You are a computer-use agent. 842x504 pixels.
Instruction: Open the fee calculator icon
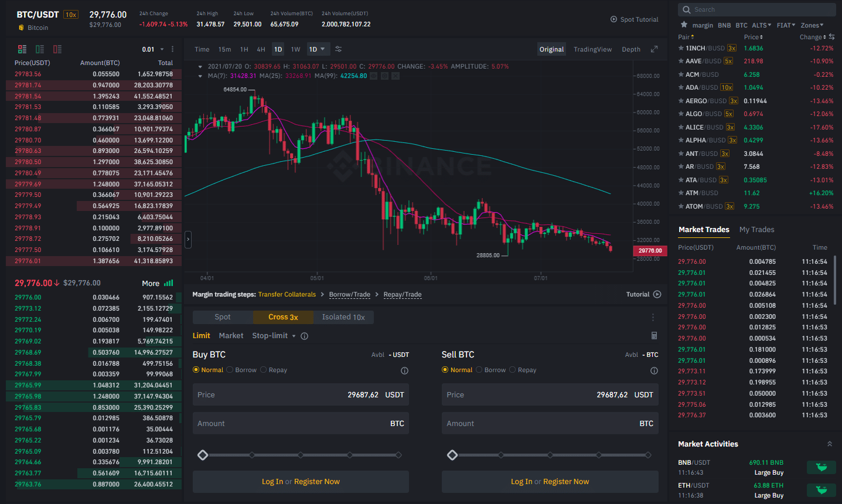pyautogui.click(x=654, y=336)
